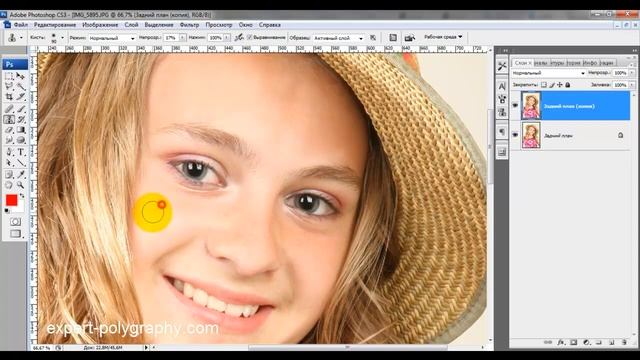Hide the Задний план layer

pyautogui.click(x=515, y=135)
